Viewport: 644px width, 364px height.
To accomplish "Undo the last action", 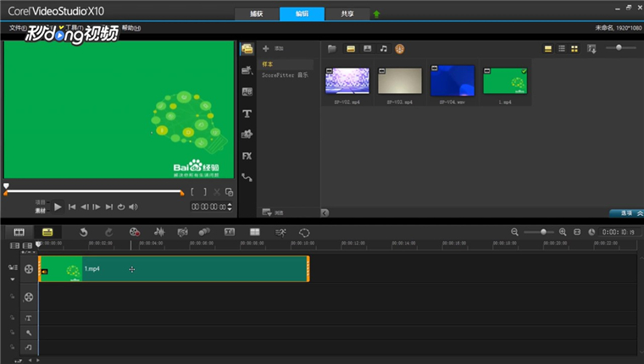I will [83, 232].
